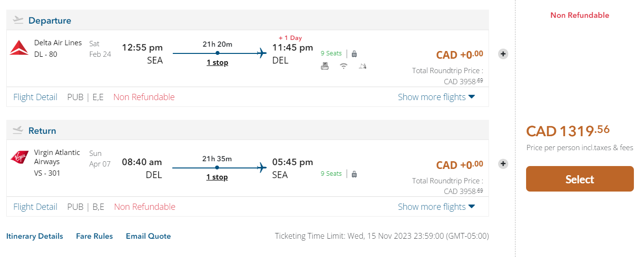Screen dimensions: 644x257
Task: Click the departure plane icon in header
Action: pyautogui.click(x=18, y=20)
